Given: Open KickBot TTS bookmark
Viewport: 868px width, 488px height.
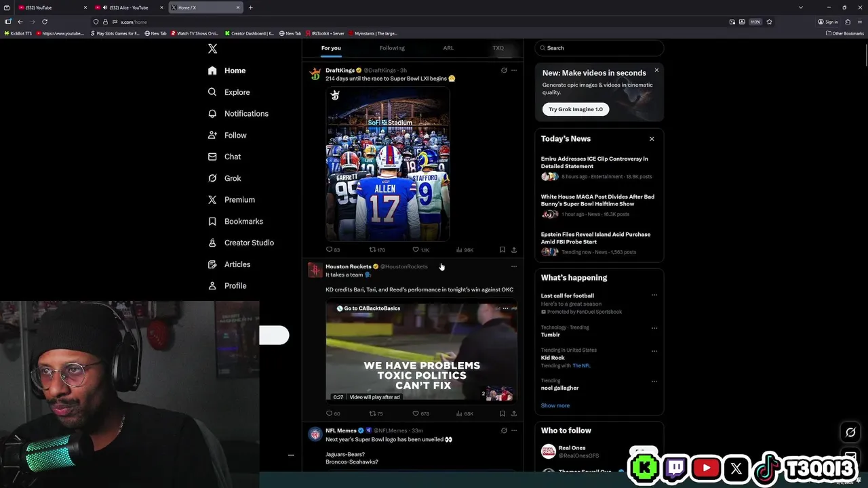Looking at the screenshot, I should pos(18,33).
